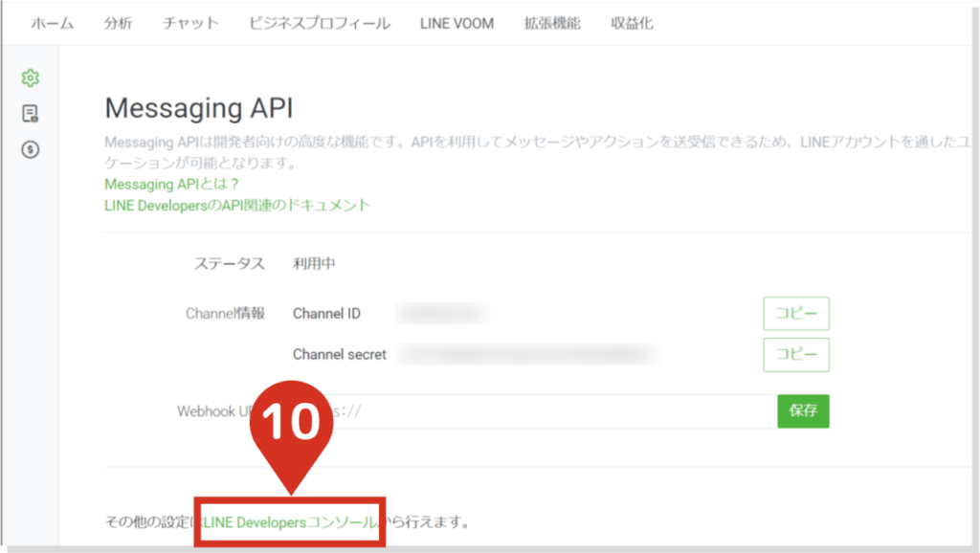Copy the Channel ID with コピー button
Viewport: 980px width, 553px height.
click(x=795, y=314)
